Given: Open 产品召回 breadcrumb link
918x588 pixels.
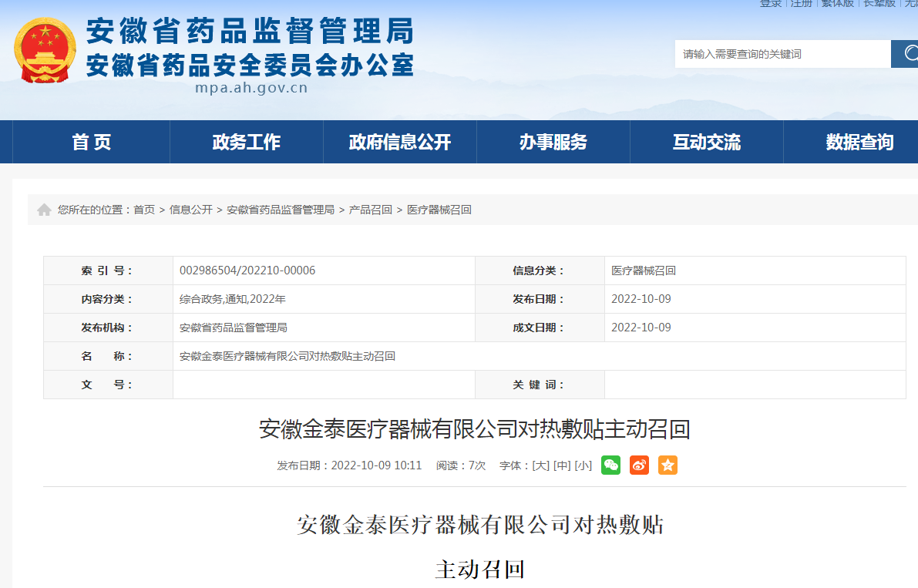Looking at the screenshot, I should 371,210.
